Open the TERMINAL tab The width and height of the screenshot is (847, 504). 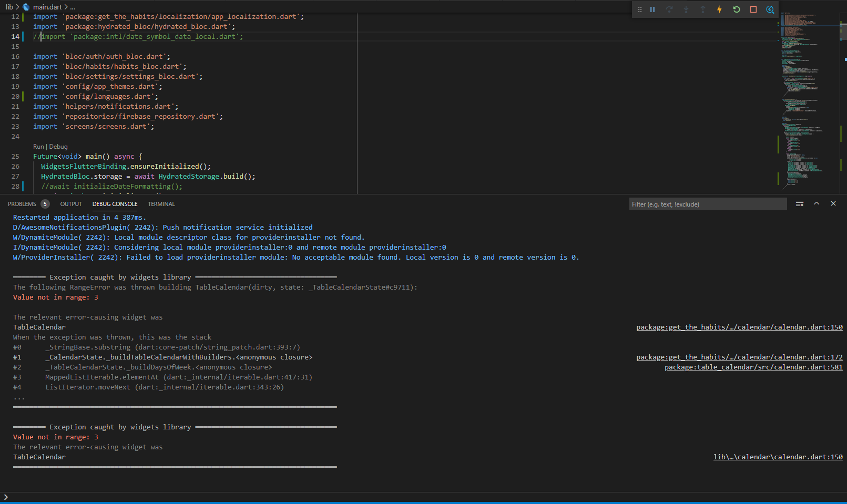(x=161, y=204)
